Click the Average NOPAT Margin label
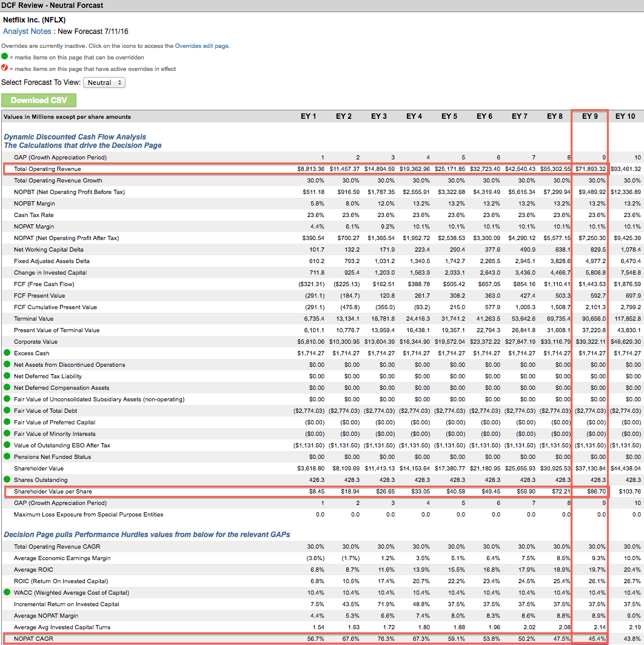 pos(46,616)
